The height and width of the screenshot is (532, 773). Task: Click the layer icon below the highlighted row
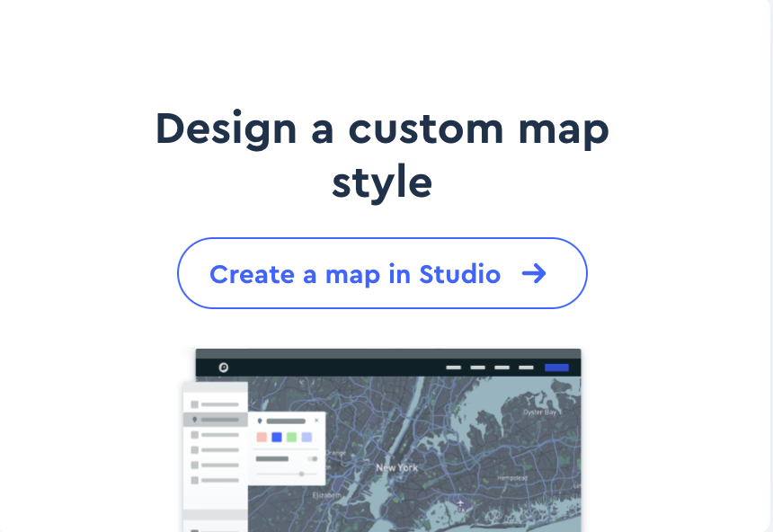[x=194, y=434]
